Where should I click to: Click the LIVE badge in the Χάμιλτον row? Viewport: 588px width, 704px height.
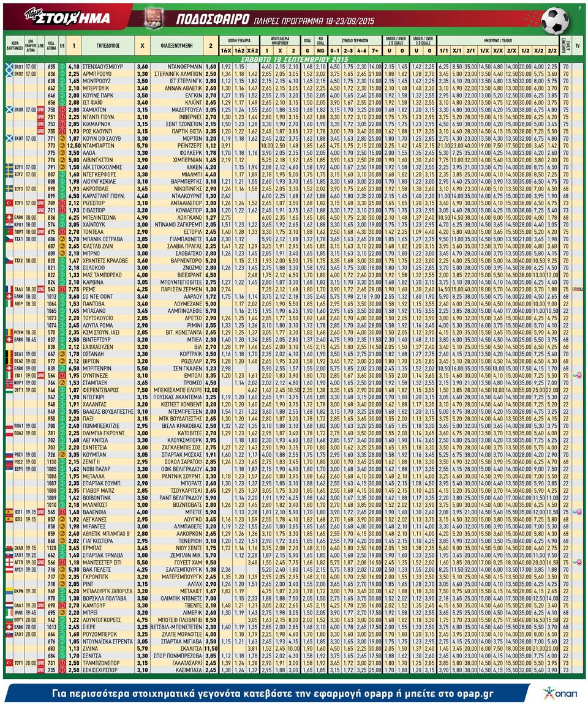pyautogui.click(x=41, y=110)
